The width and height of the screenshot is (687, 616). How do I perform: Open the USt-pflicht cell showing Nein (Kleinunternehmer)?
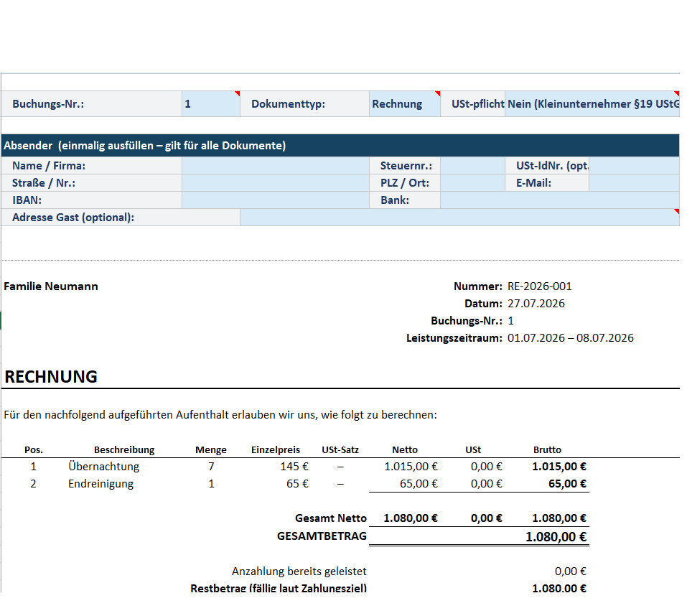[592, 104]
